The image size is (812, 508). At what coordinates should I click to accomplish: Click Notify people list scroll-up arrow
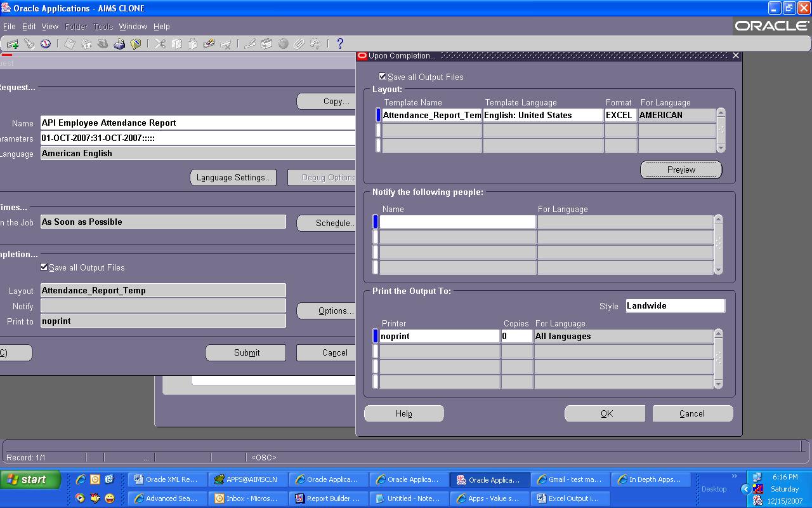(x=719, y=219)
